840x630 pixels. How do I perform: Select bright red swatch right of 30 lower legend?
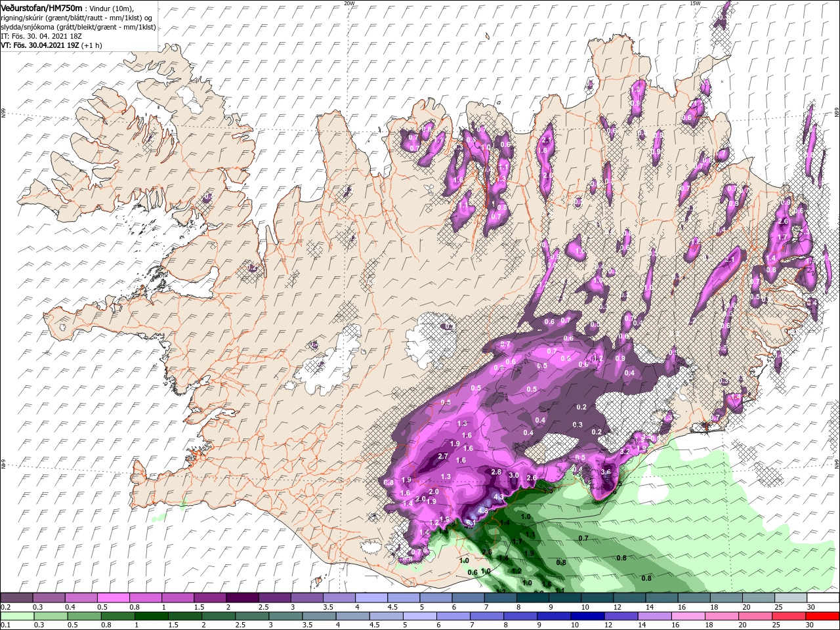click(x=823, y=616)
